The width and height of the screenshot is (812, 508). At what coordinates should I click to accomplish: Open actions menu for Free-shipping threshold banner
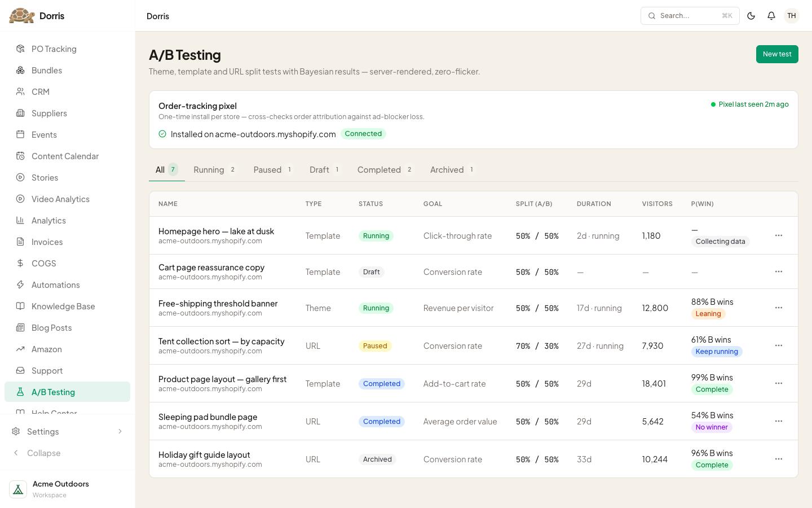coord(779,308)
